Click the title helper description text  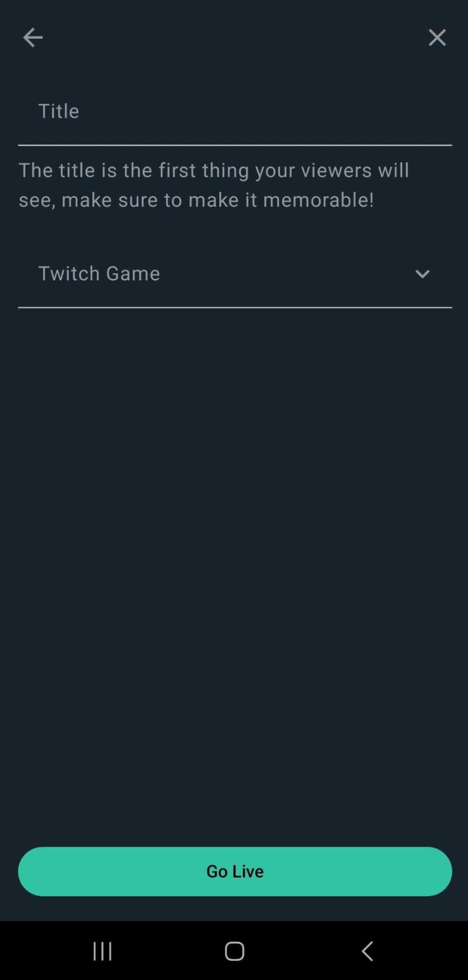click(214, 184)
